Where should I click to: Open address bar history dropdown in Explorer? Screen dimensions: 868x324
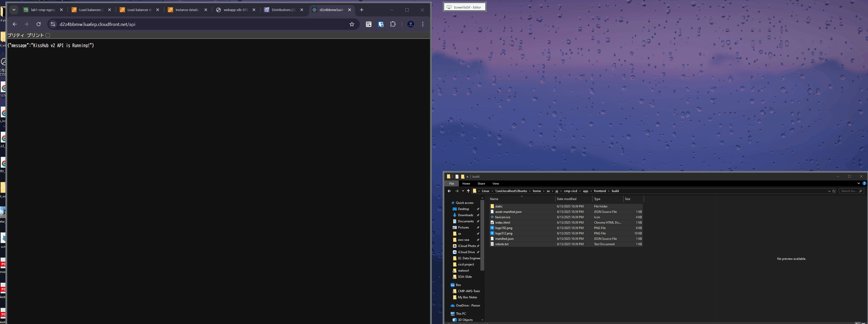pos(829,191)
